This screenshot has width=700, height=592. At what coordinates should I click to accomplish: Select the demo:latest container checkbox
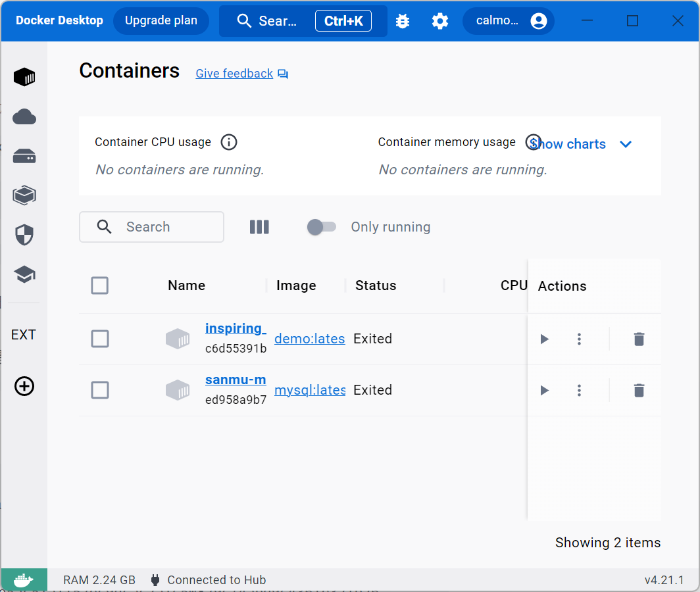100,339
